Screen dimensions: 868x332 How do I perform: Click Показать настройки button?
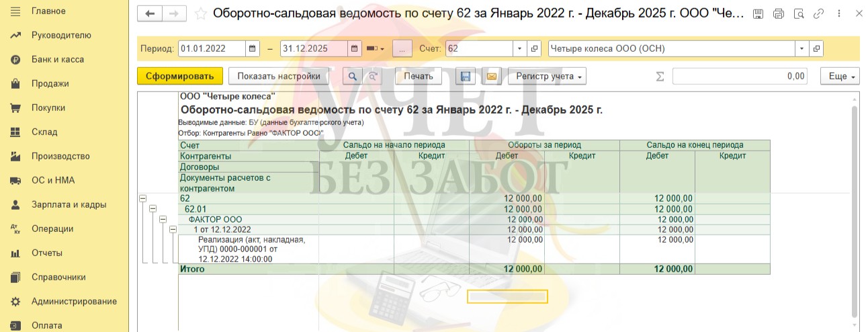(x=278, y=77)
